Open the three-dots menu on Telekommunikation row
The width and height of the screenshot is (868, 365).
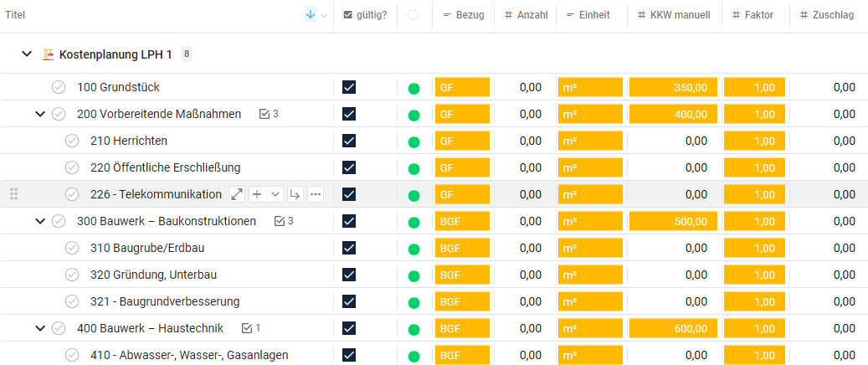[315, 194]
